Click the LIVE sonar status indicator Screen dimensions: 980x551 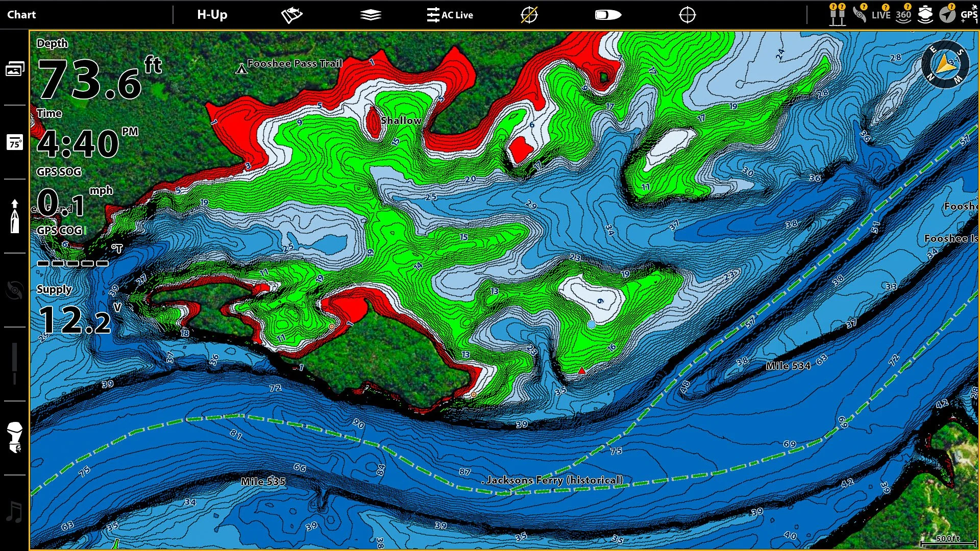coord(881,14)
